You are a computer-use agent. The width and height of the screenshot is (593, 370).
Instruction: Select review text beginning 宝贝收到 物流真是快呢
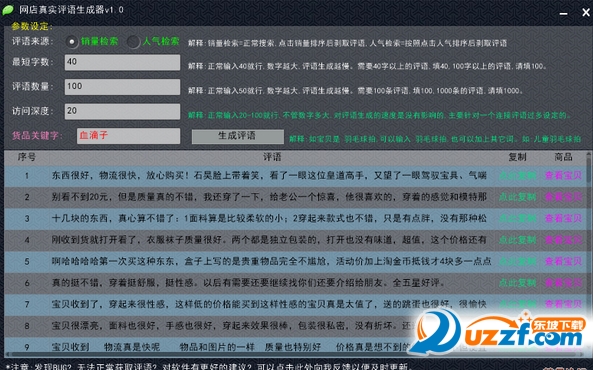[x=231, y=347]
